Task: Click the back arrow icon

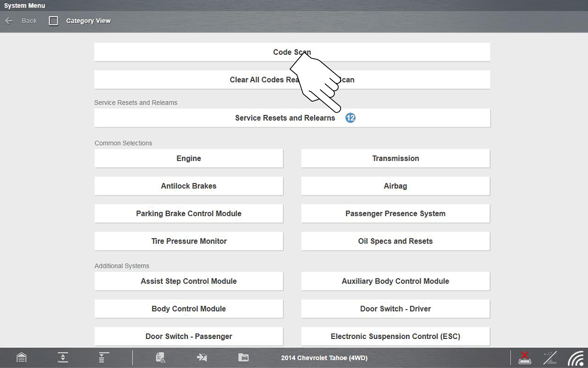Action: 9,21
